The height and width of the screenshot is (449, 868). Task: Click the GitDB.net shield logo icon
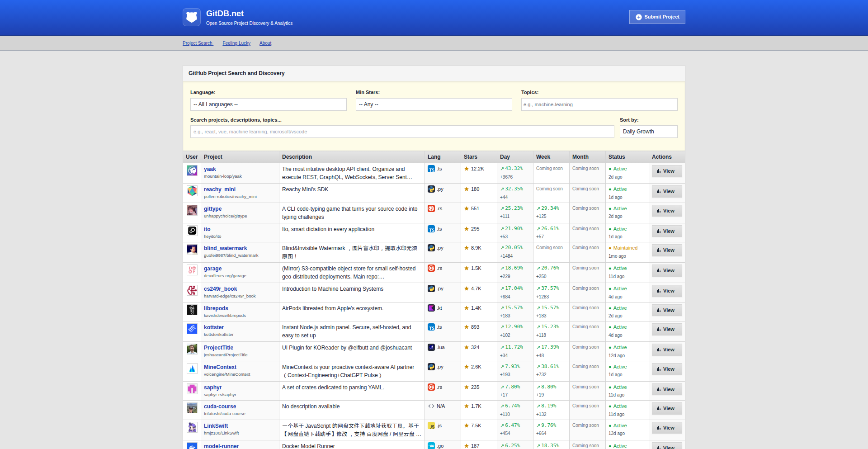click(192, 17)
